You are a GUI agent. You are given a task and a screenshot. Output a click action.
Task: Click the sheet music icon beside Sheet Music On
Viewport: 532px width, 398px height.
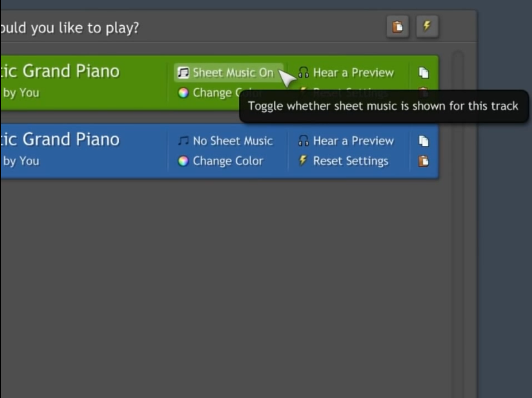[x=183, y=72]
